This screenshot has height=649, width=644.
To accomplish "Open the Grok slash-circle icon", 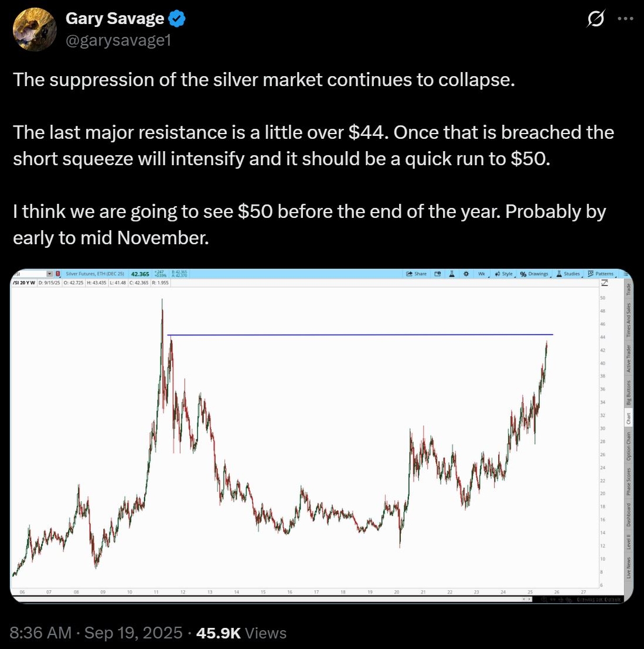I will [595, 19].
